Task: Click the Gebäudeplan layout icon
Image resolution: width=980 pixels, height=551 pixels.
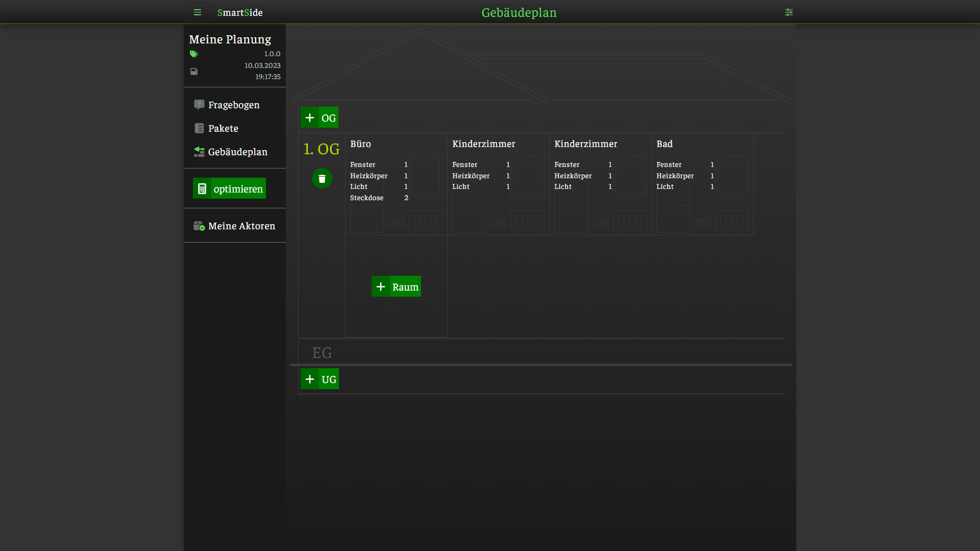Action: point(199,152)
